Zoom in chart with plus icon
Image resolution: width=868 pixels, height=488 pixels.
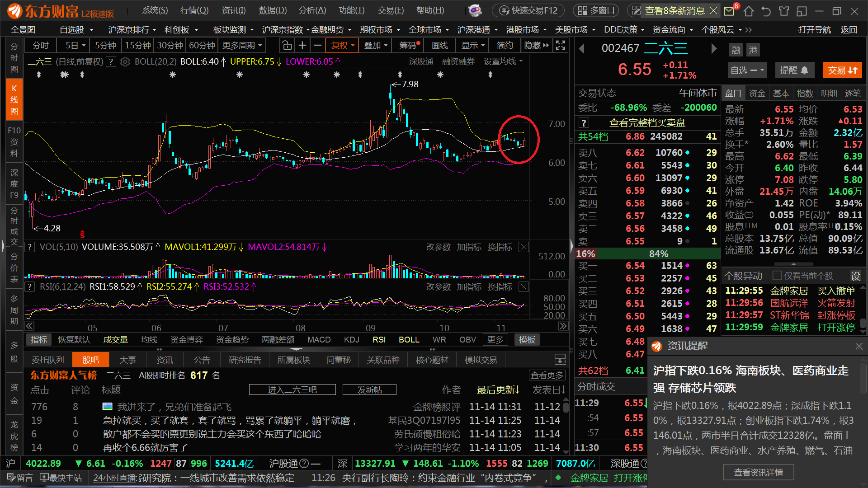tap(302, 45)
